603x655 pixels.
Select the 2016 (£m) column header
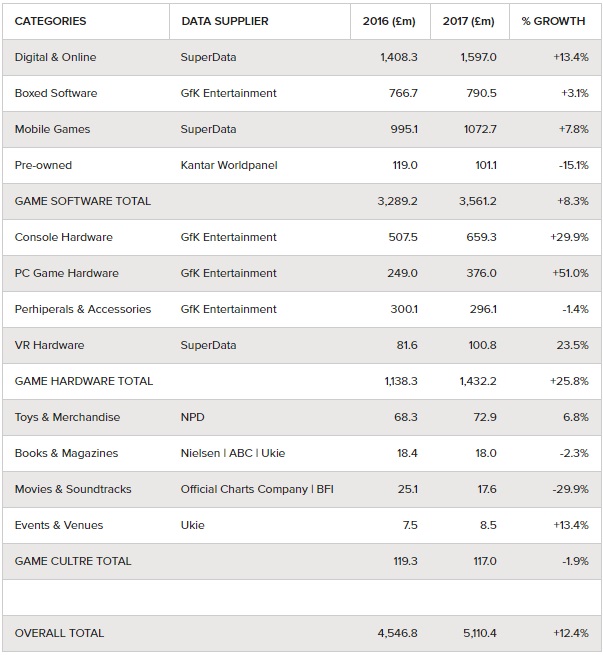[389, 21]
